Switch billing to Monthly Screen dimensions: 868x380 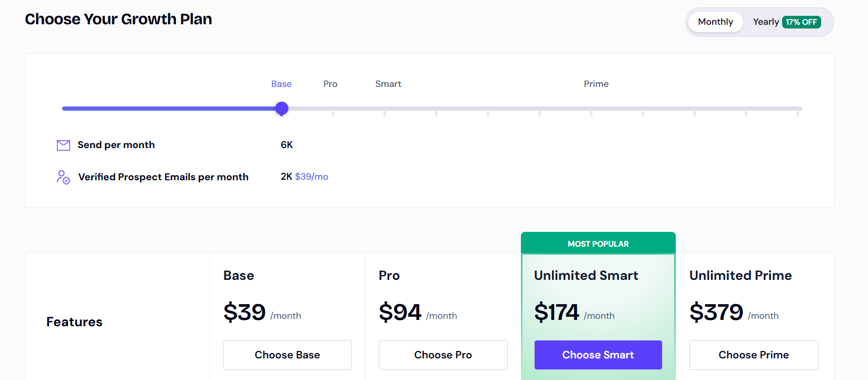point(715,22)
